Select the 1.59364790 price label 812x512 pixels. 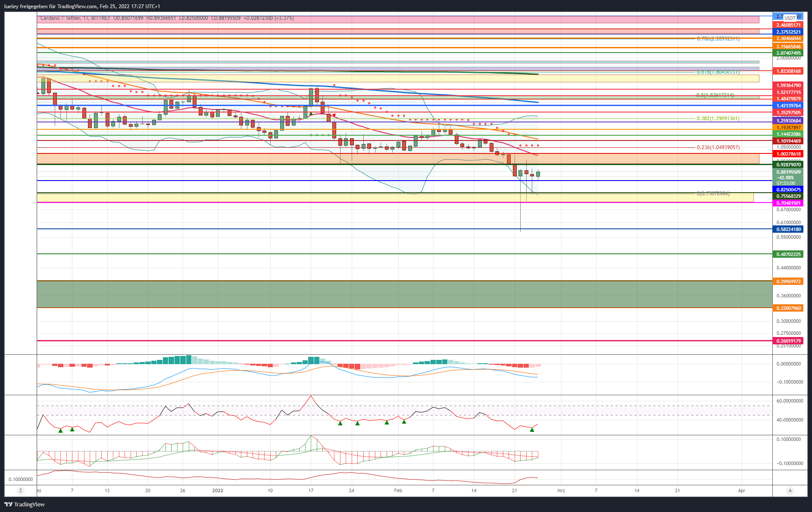(x=788, y=85)
